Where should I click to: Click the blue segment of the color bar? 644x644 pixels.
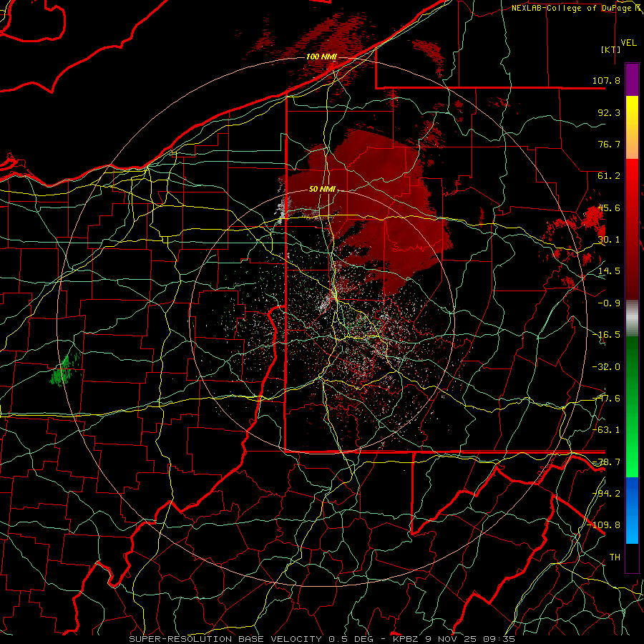[x=632, y=510]
